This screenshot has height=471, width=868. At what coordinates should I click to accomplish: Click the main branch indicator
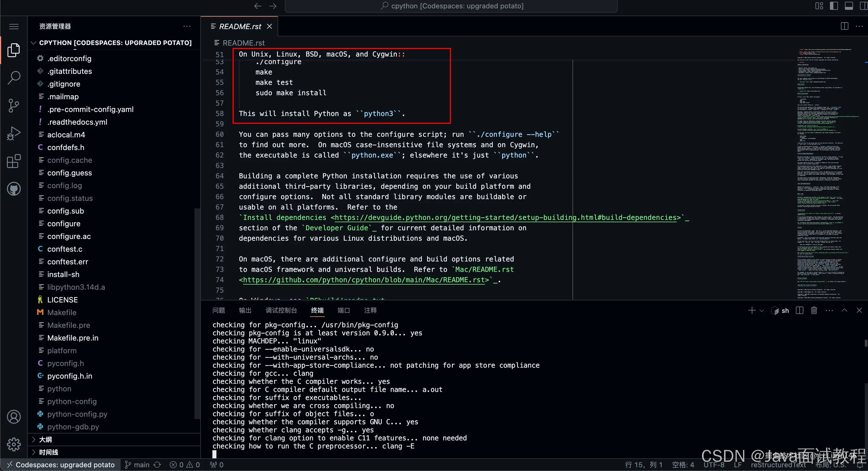[137, 465]
